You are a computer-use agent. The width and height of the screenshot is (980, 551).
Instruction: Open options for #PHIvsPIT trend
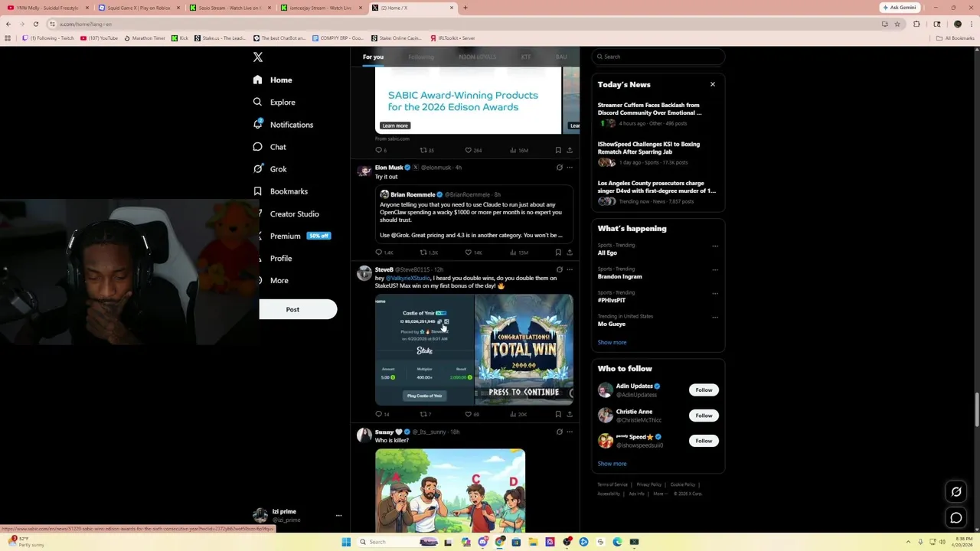tap(715, 293)
